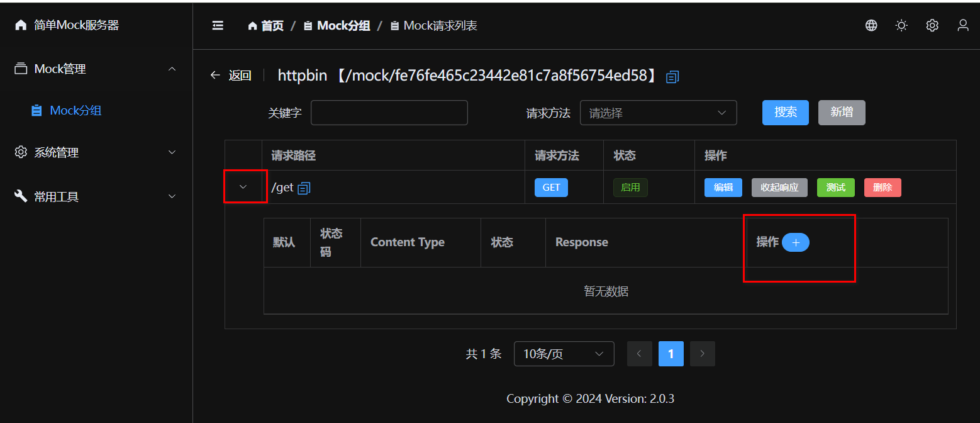This screenshot has width=980, height=423.
Task: Toggle light theme with sun icon
Action: click(x=901, y=26)
